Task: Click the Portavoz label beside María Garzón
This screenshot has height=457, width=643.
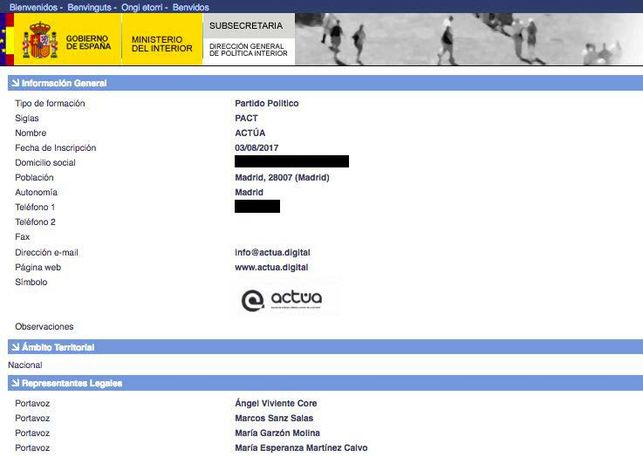Action: (32, 432)
